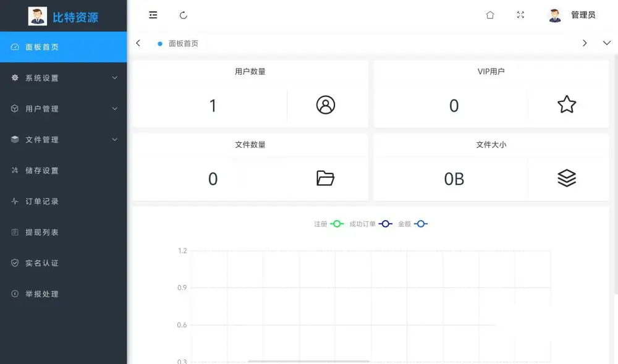Click the 比特资源 logo image
This screenshot has height=364, width=618.
click(38, 16)
